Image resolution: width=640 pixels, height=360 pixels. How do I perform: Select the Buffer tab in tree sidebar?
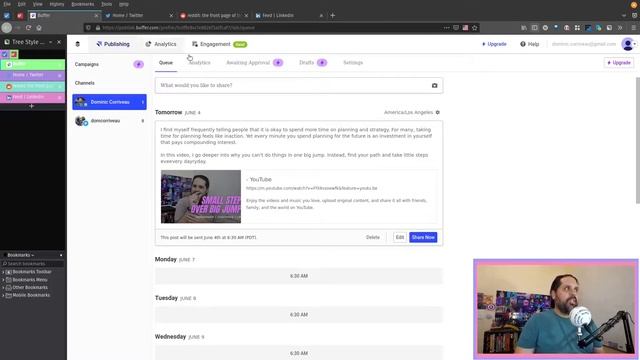click(x=33, y=64)
